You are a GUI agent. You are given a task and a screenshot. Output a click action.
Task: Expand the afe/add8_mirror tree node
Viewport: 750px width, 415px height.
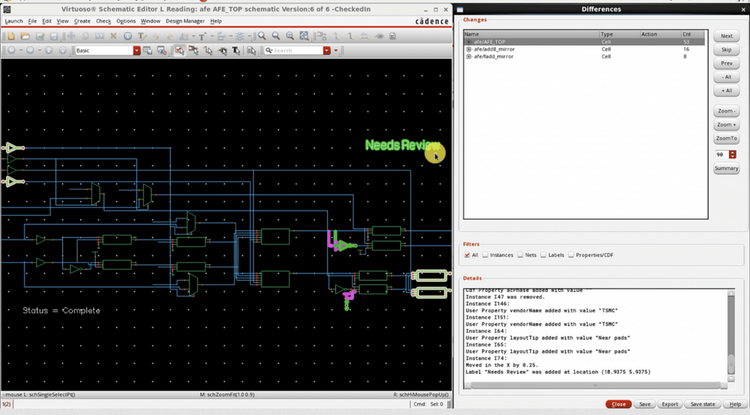[x=468, y=49]
